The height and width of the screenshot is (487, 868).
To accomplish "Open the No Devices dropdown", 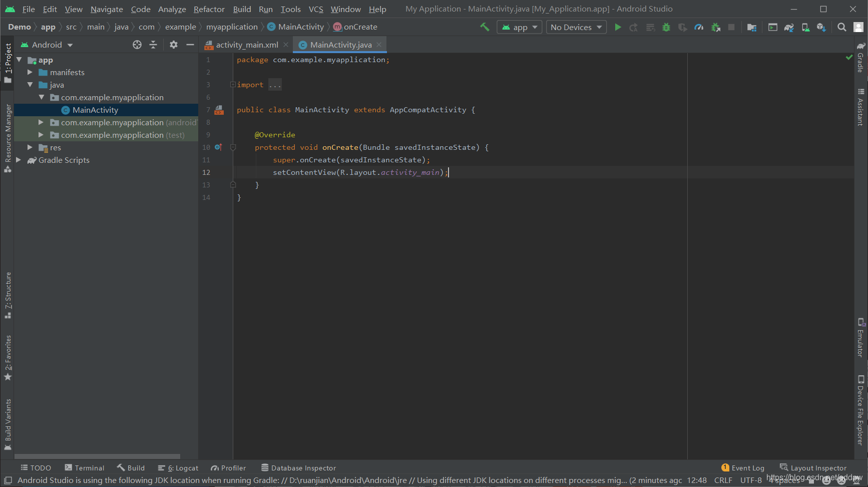I will point(576,27).
